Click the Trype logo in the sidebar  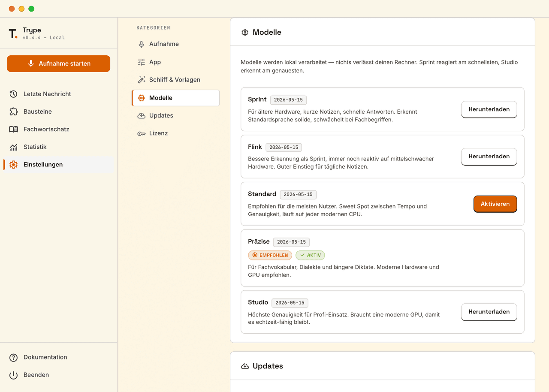[x=13, y=33]
